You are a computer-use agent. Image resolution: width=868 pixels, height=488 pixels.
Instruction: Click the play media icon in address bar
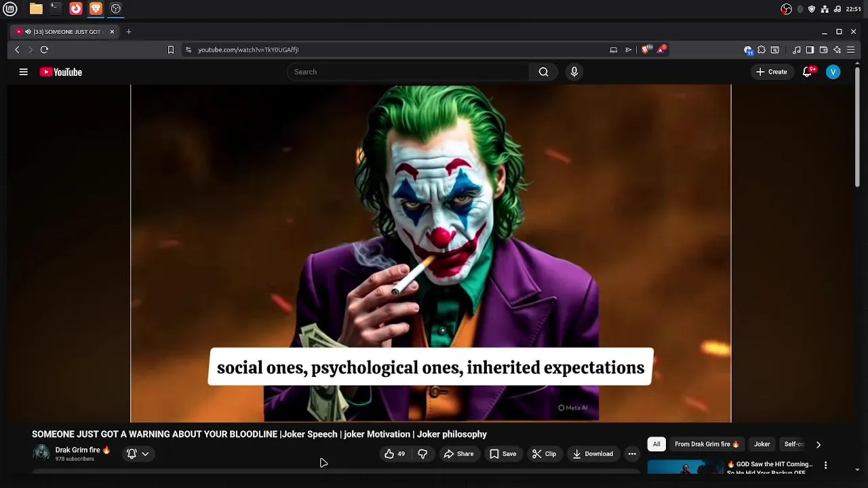pos(629,49)
